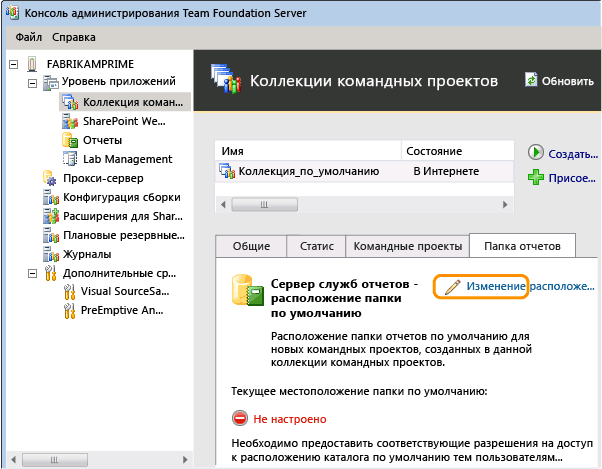Click the collections list scrollbar thumb

265,205
